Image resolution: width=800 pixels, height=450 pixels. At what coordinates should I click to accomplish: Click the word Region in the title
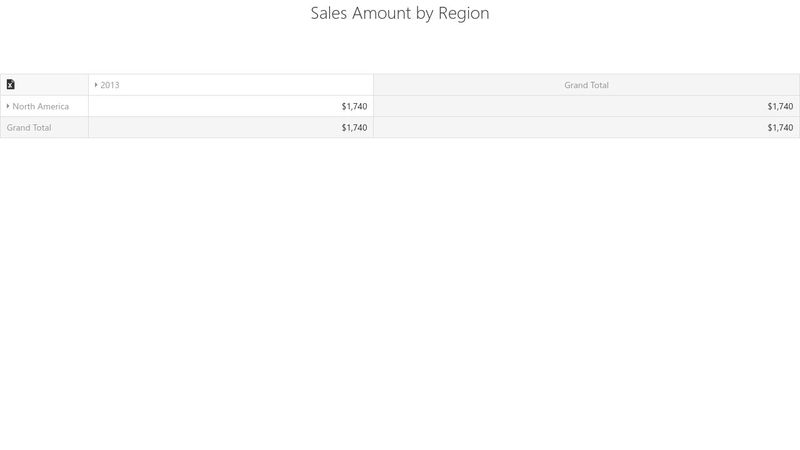click(x=464, y=14)
